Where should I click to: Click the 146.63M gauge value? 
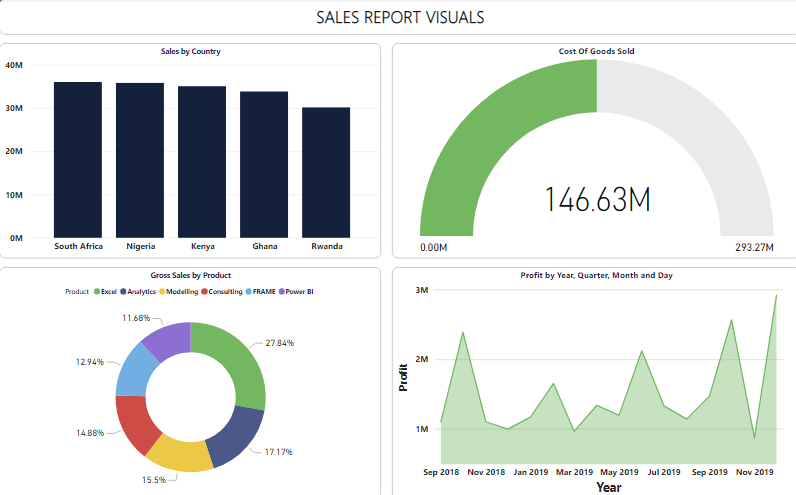(597, 199)
